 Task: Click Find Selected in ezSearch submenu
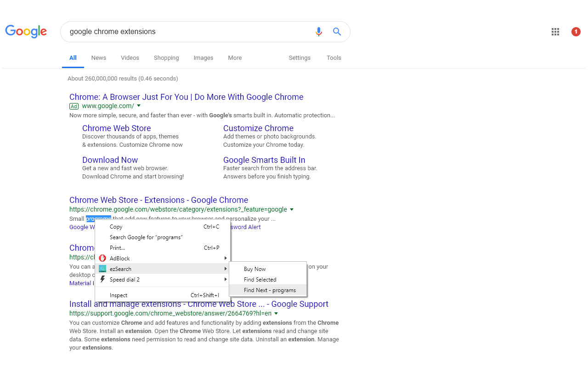tap(268, 280)
